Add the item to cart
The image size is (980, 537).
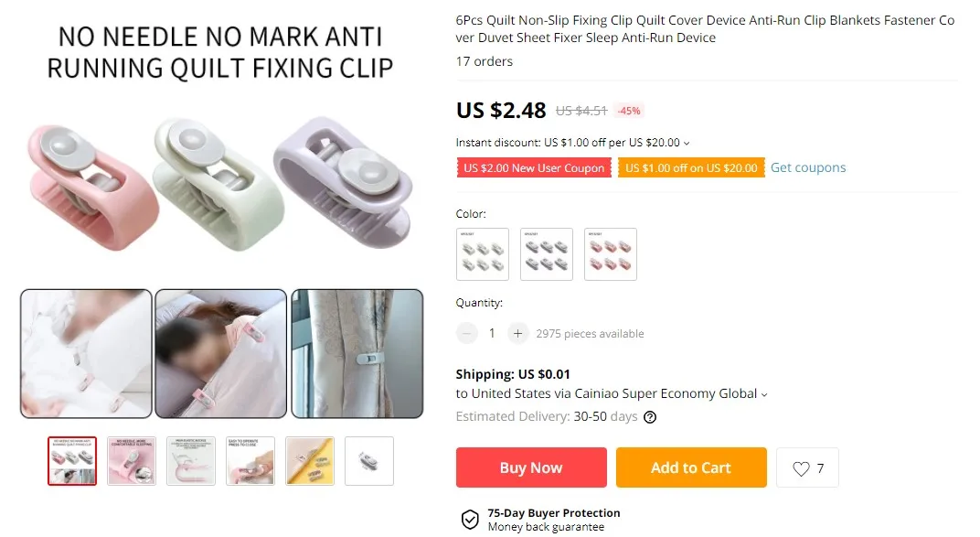pos(691,467)
